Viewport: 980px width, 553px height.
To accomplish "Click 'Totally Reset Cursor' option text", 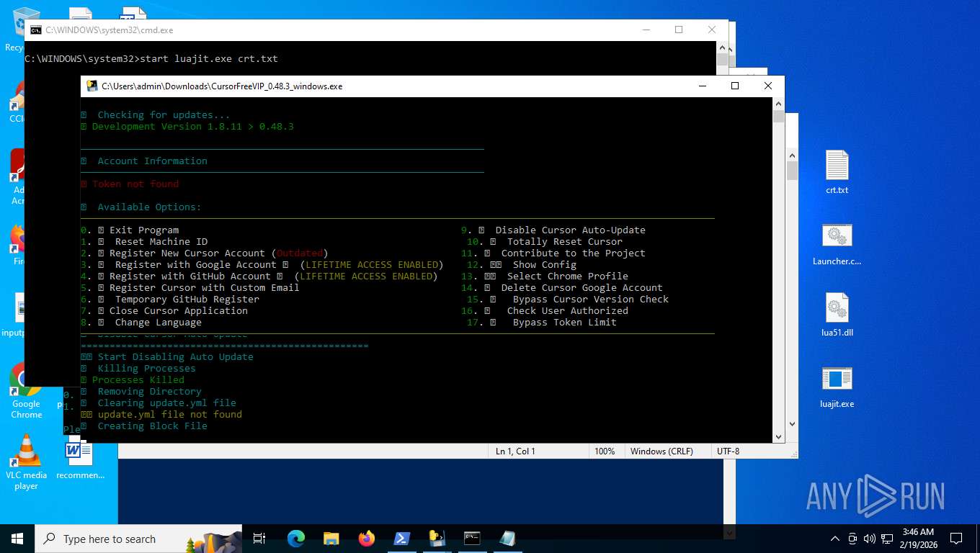I will pyautogui.click(x=564, y=242).
